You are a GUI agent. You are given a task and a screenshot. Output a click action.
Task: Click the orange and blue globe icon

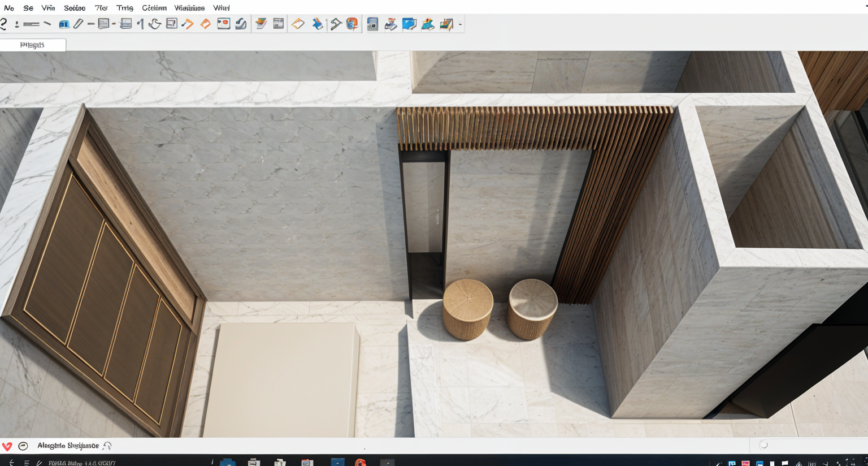(x=352, y=24)
